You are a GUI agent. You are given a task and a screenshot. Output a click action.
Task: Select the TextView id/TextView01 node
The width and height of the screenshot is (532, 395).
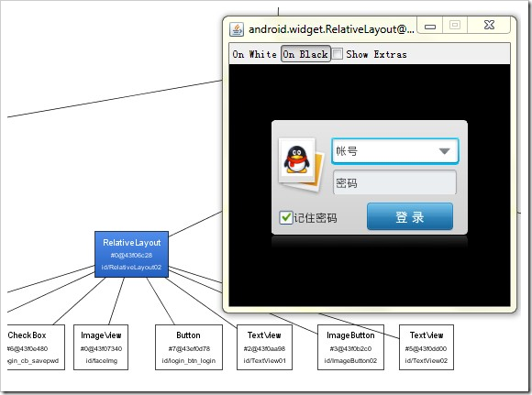coord(264,347)
